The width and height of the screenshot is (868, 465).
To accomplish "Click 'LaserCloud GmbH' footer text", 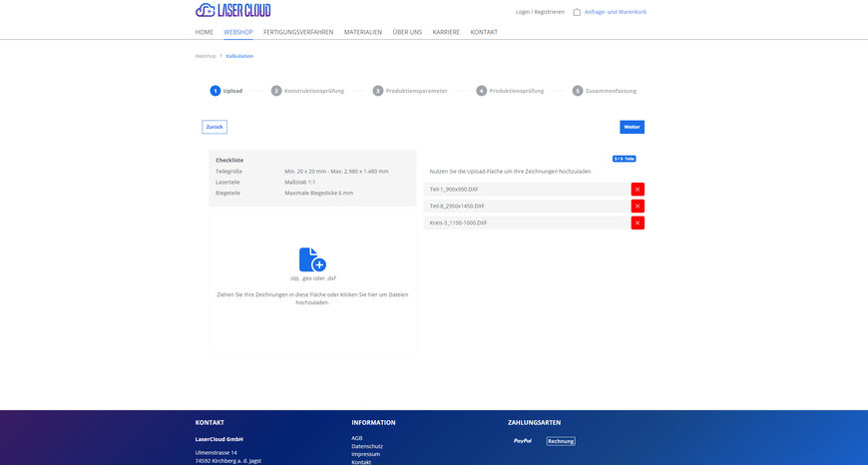I will click(219, 439).
